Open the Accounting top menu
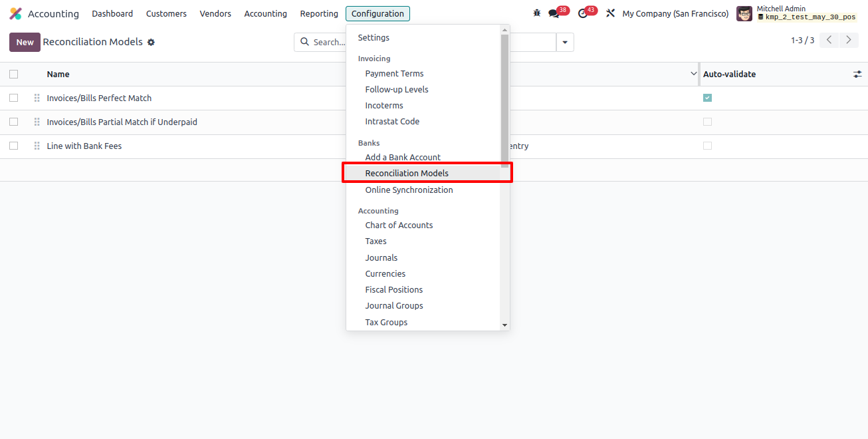 pyautogui.click(x=265, y=13)
